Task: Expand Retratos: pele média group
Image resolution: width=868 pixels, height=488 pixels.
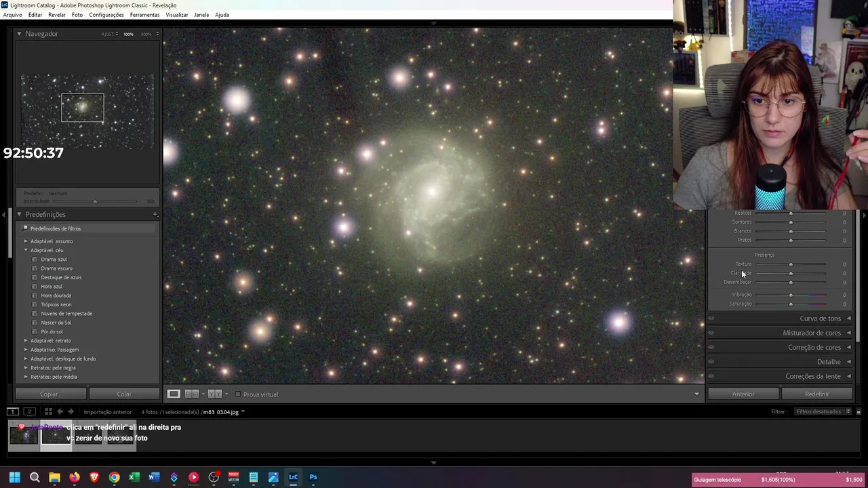Action: [x=26, y=377]
